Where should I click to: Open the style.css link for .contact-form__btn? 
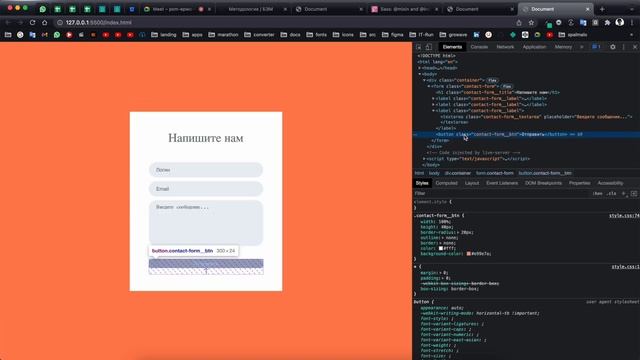click(x=624, y=216)
